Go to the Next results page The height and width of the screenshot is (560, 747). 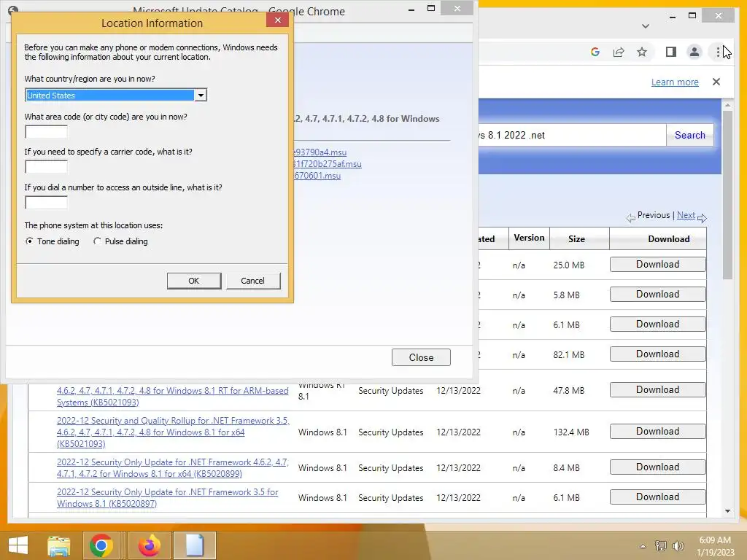coord(686,215)
